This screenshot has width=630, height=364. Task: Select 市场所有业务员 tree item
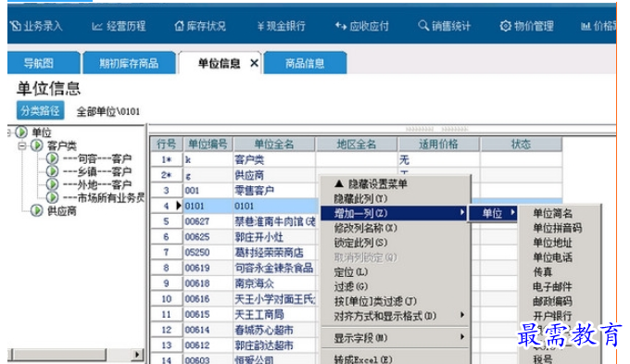[104, 197]
